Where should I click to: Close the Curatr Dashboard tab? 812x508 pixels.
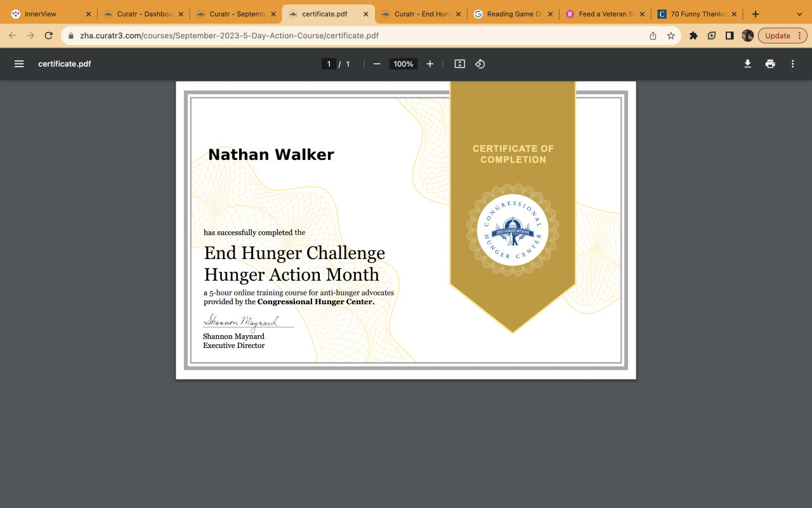181,14
